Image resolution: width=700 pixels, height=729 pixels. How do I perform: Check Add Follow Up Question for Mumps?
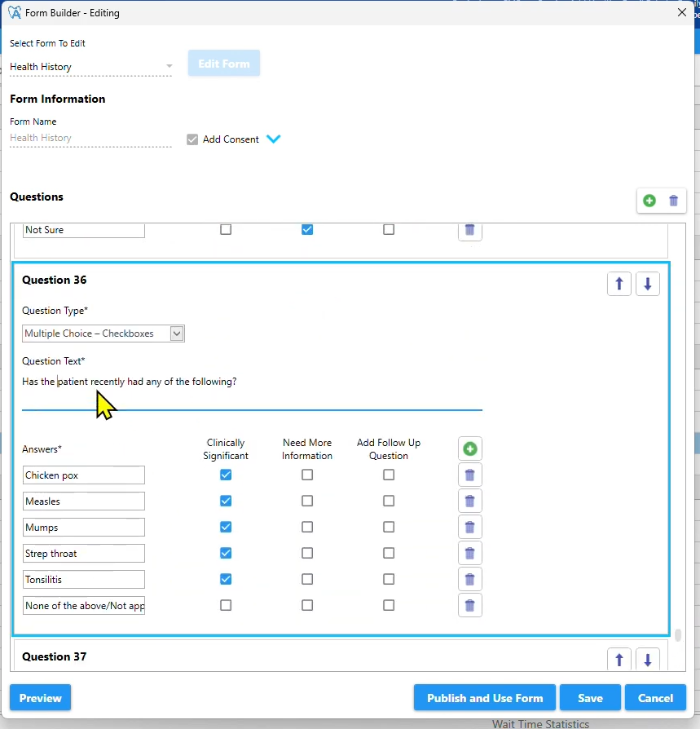[x=389, y=527]
